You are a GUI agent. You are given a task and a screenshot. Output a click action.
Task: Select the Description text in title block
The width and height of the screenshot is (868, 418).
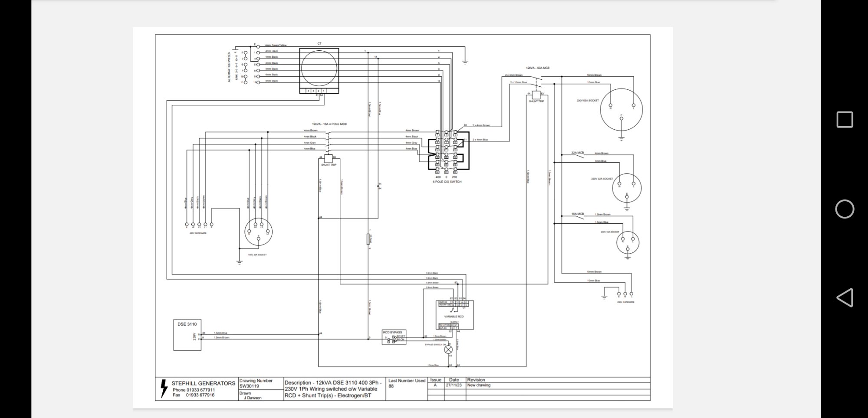[x=333, y=389]
